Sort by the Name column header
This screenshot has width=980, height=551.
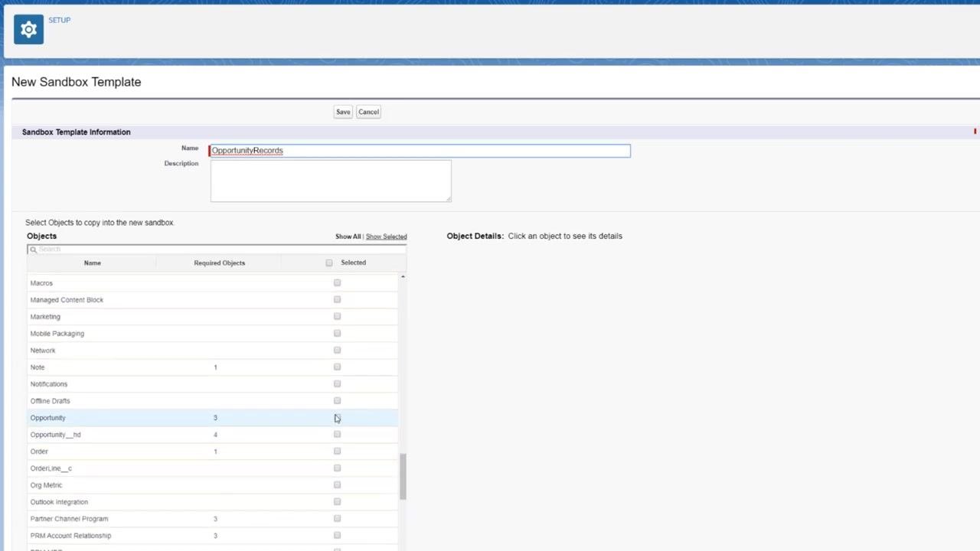92,262
